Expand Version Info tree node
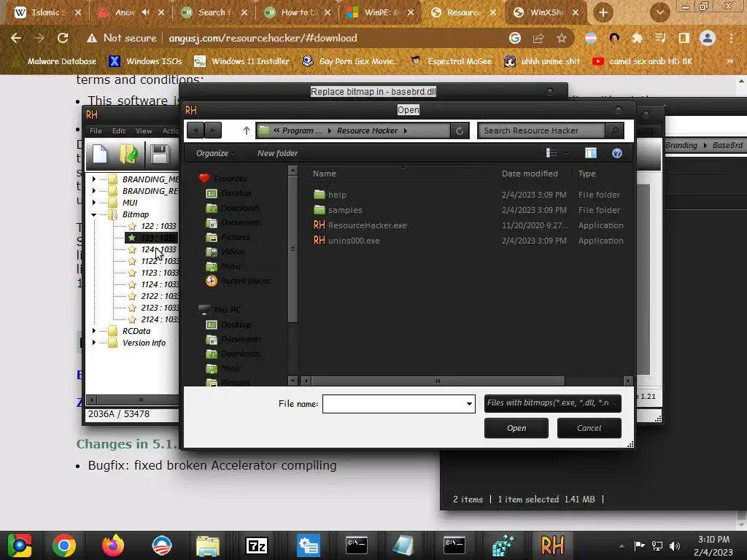Viewport: 747px width, 560px height. point(94,343)
